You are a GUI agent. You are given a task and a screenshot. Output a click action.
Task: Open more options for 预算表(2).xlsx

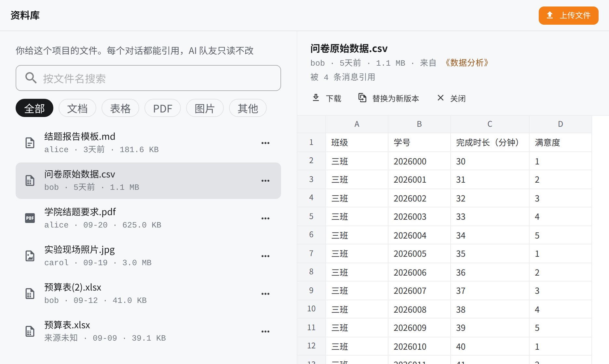pyautogui.click(x=265, y=294)
